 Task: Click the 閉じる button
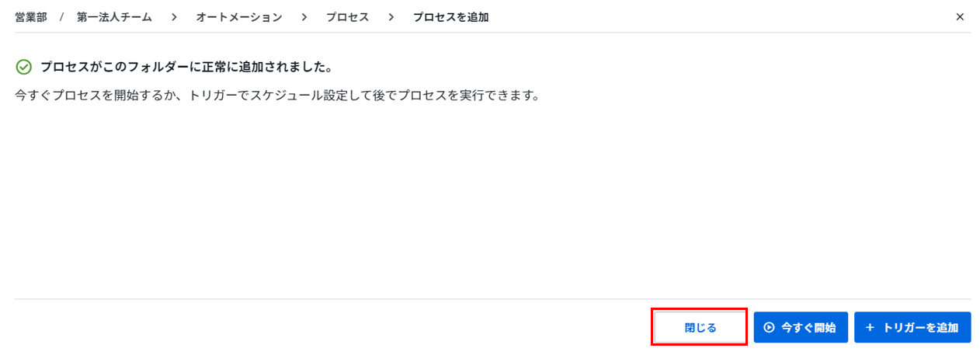(700, 328)
